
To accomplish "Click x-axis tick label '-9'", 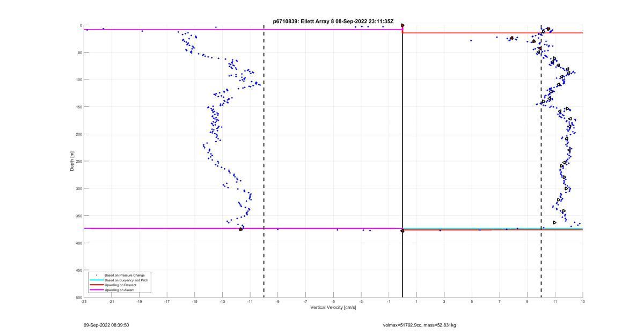I will [278, 302].
